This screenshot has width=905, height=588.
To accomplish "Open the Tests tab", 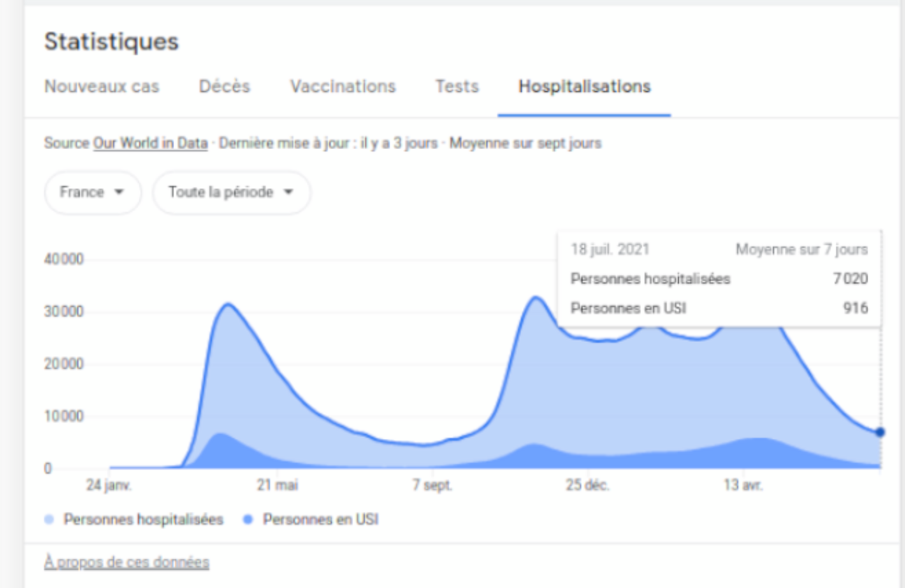I will click(457, 87).
